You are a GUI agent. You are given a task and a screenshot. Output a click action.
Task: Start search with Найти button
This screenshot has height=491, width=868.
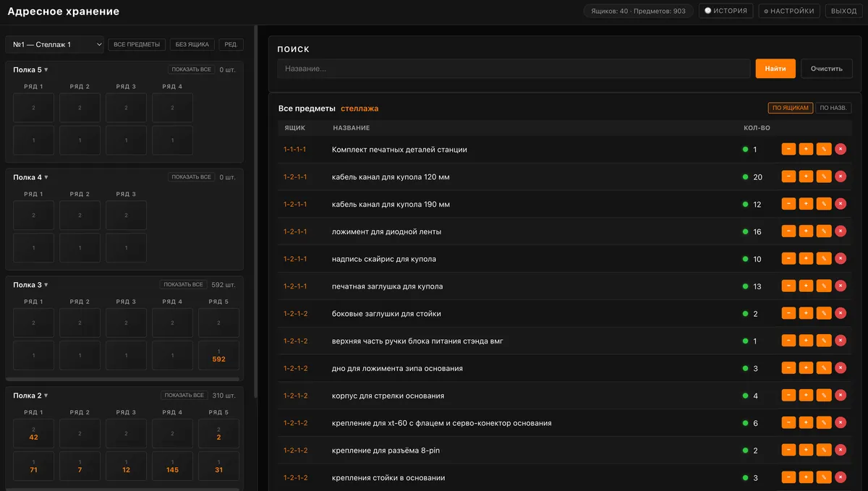click(775, 69)
